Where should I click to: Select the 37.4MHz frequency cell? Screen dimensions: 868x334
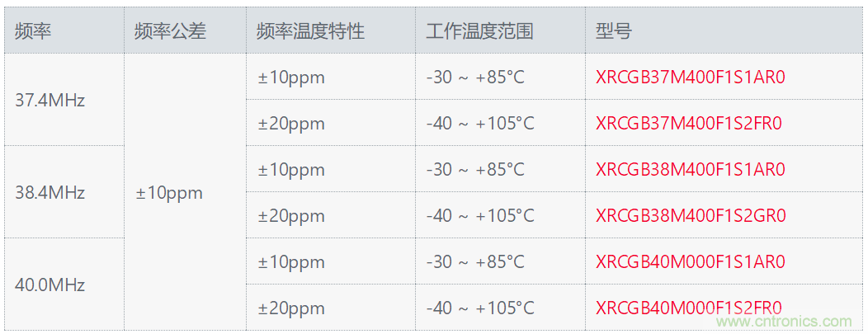click(64, 100)
